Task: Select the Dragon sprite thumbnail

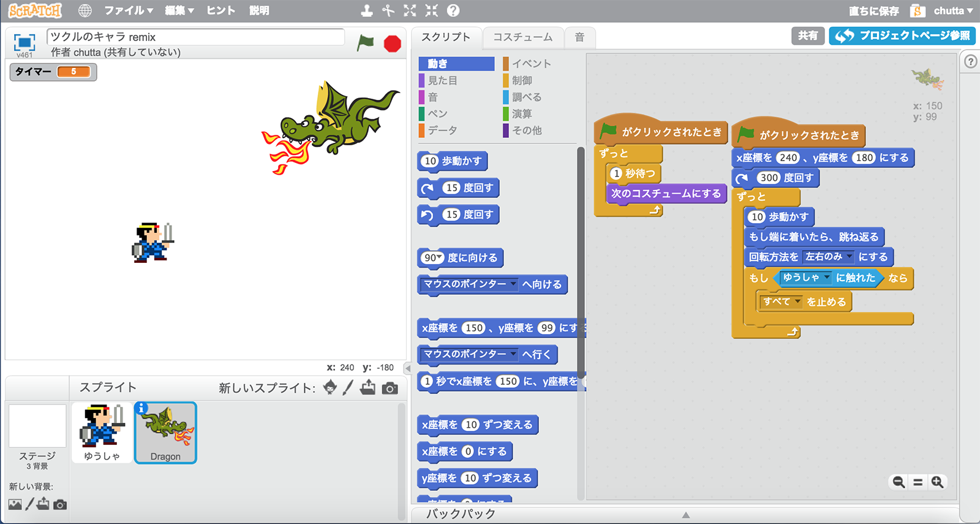Action: tap(165, 433)
